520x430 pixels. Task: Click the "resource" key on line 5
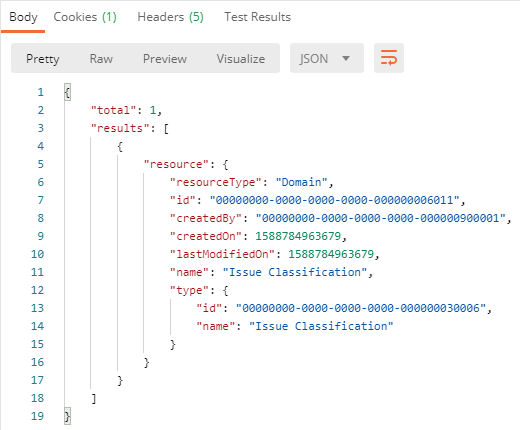coord(176,164)
